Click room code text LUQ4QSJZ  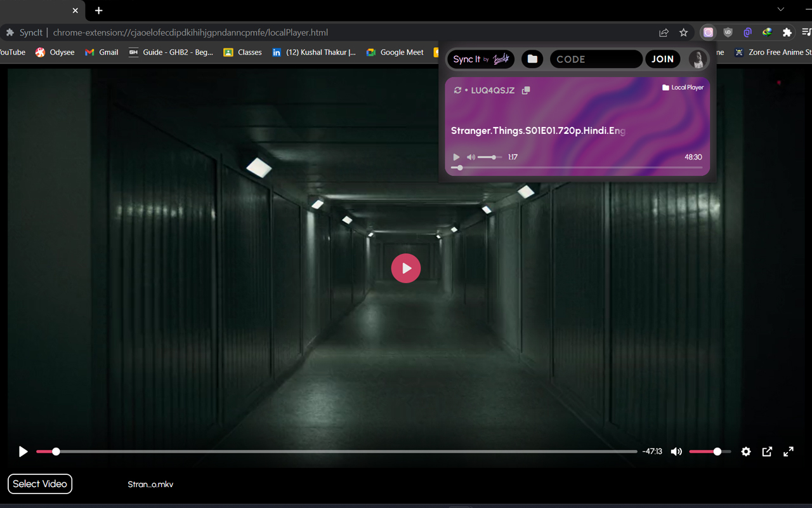493,90
